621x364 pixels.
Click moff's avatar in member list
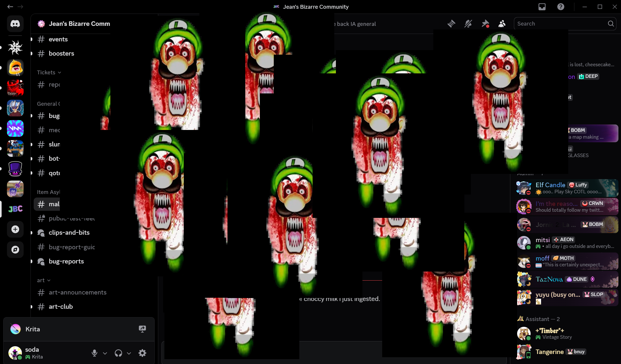coord(524,261)
